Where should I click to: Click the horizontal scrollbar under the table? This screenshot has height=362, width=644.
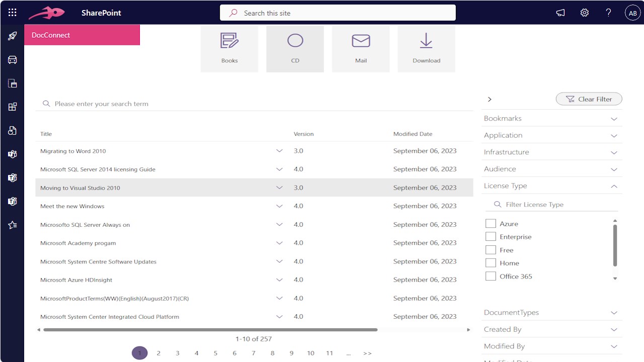210,330
